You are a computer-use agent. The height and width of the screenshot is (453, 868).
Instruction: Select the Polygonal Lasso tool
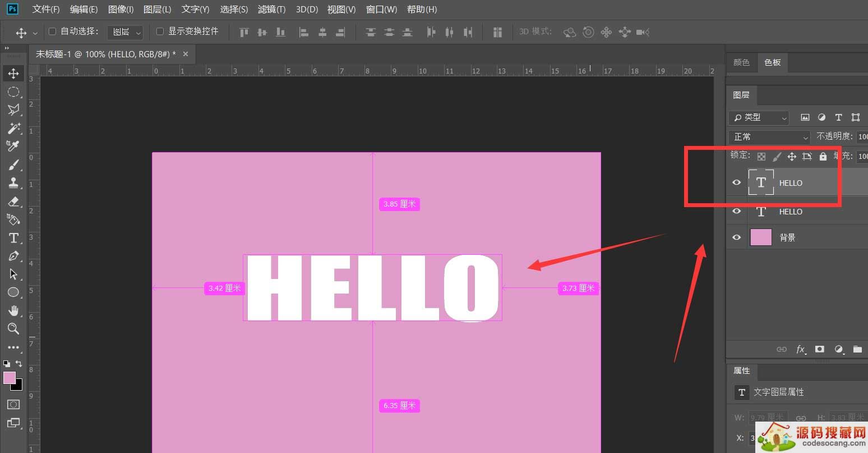click(x=13, y=110)
